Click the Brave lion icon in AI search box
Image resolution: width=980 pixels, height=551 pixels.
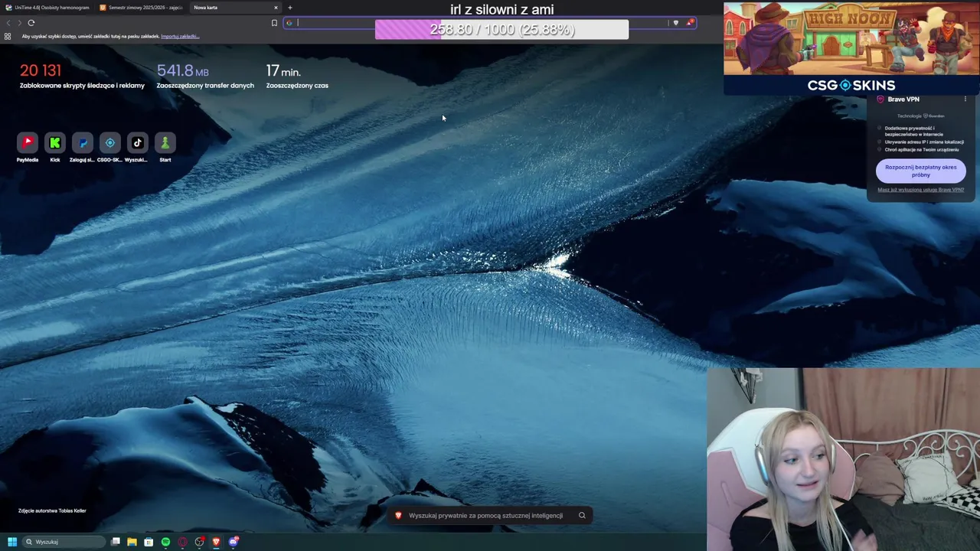pos(398,516)
